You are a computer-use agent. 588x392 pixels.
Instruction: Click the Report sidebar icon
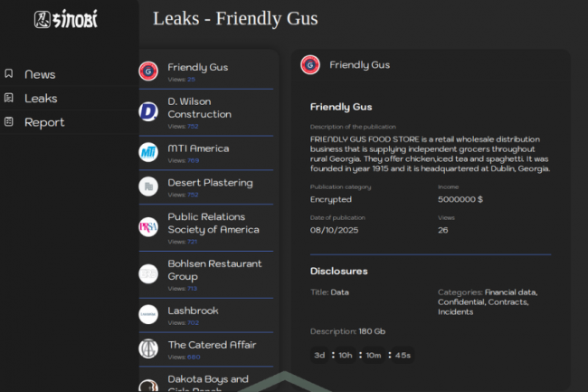(9, 122)
